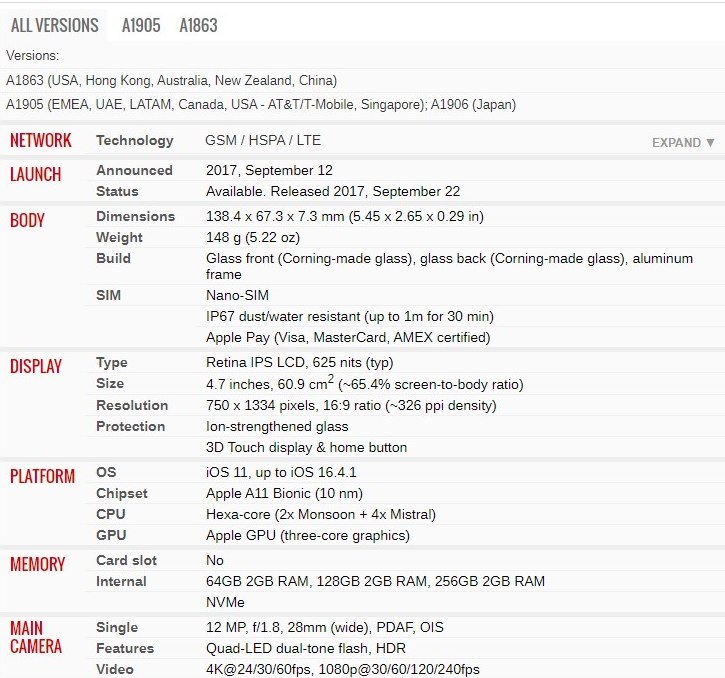
Task: Select the 'A1905 (EMEA, UAE, LATAM...' version line
Action: click(x=261, y=105)
